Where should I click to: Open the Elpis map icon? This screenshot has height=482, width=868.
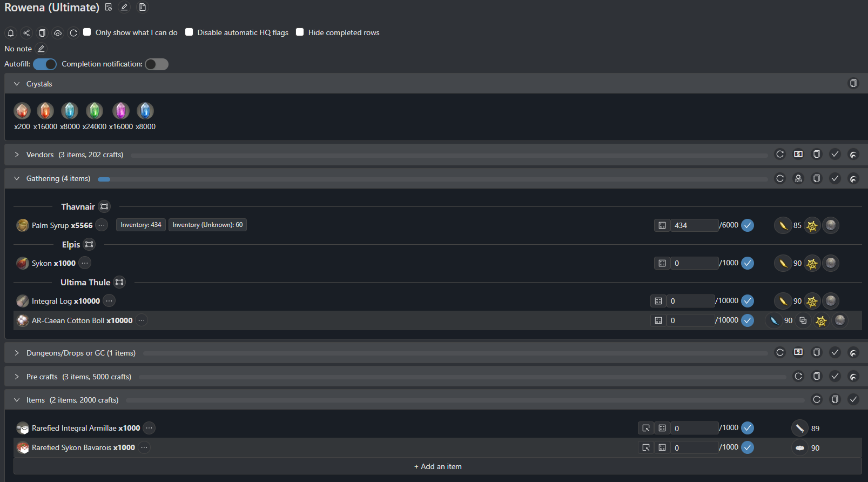89,244
